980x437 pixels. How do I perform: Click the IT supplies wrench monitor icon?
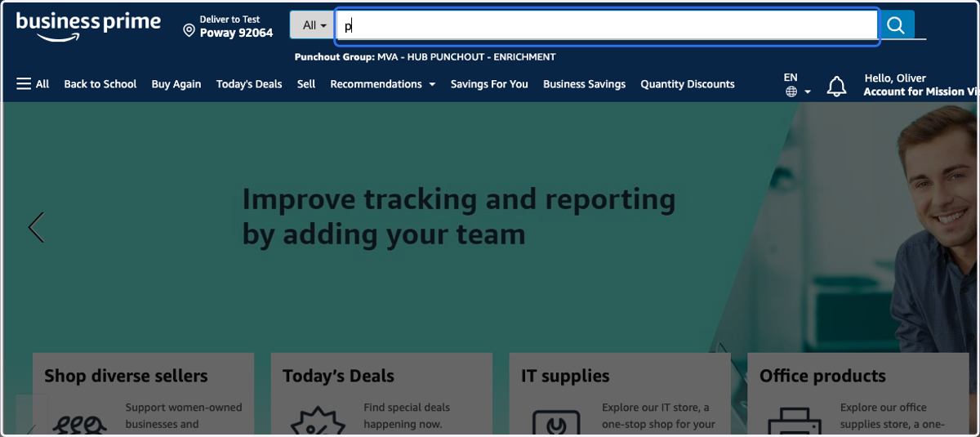coord(556,423)
